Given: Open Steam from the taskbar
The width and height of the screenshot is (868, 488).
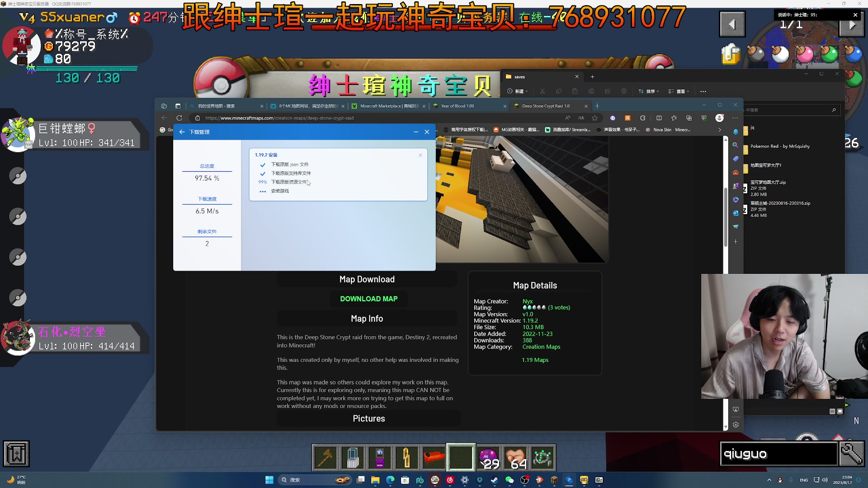Looking at the screenshot, I should (x=495, y=480).
